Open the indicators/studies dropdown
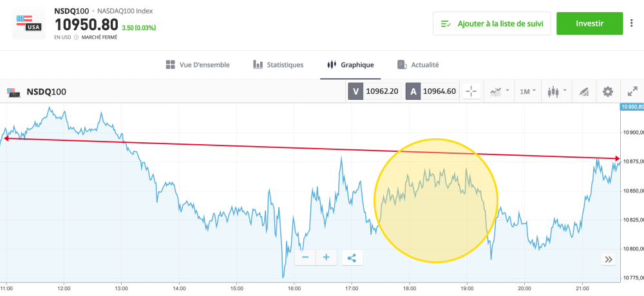The width and height of the screenshot is (644, 296). (499, 91)
